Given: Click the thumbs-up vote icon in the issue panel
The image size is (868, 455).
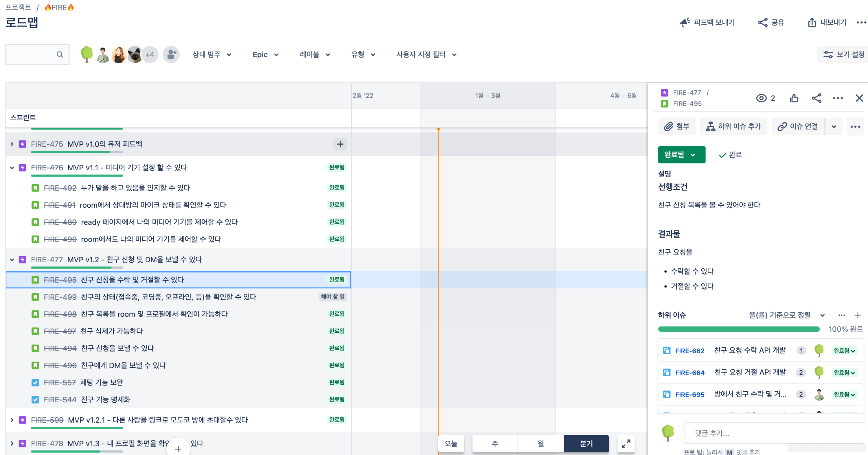Looking at the screenshot, I should pyautogui.click(x=794, y=98).
